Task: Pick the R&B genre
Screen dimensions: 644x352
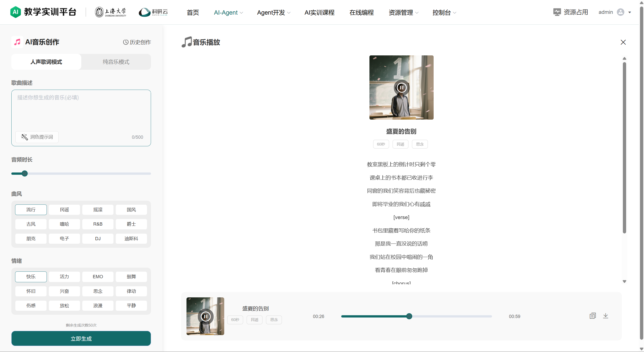Action: [98, 224]
